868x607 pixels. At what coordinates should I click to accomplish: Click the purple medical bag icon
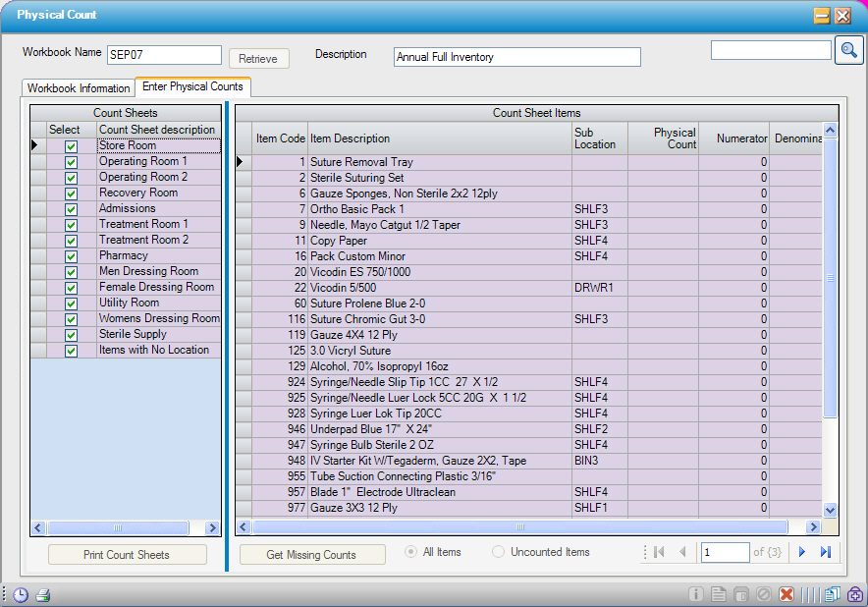coord(854,594)
